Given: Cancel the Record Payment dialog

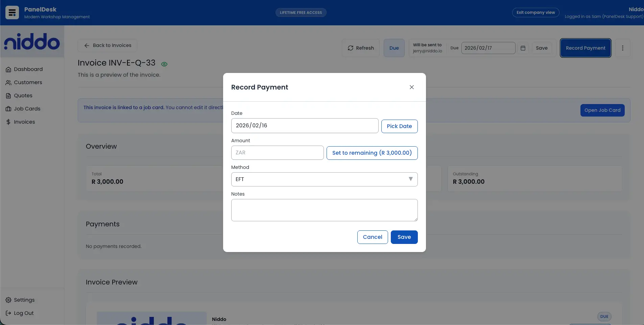Looking at the screenshot, I should click(372, 237).
